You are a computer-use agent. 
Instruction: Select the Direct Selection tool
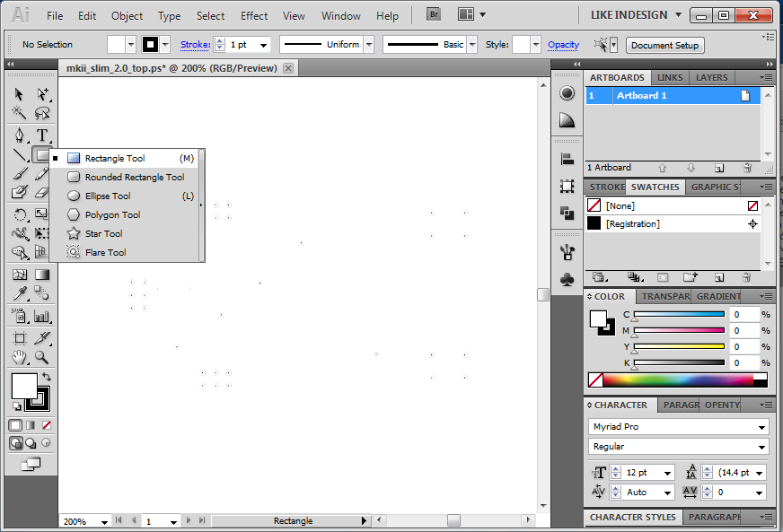coord(42,94)
